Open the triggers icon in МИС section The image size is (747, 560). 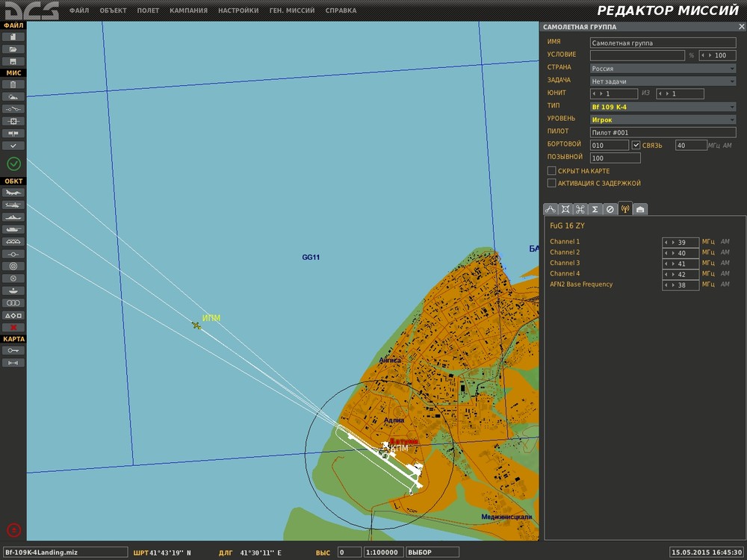coord(13,109)
